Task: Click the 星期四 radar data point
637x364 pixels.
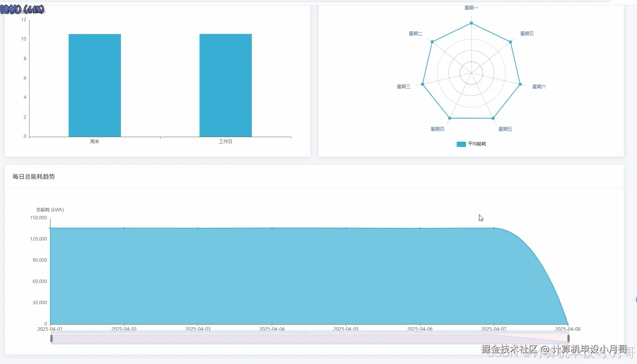Action: pyautogui.click(x=450, y=118)
